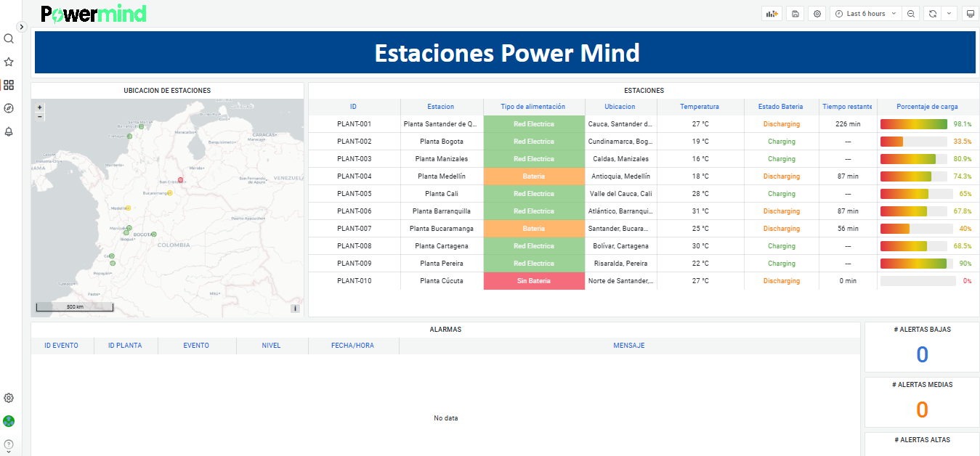The width and height of the screenshot is (980, 456).
Task: Open the Explore compass icon
Action: (x=9, y=108)
